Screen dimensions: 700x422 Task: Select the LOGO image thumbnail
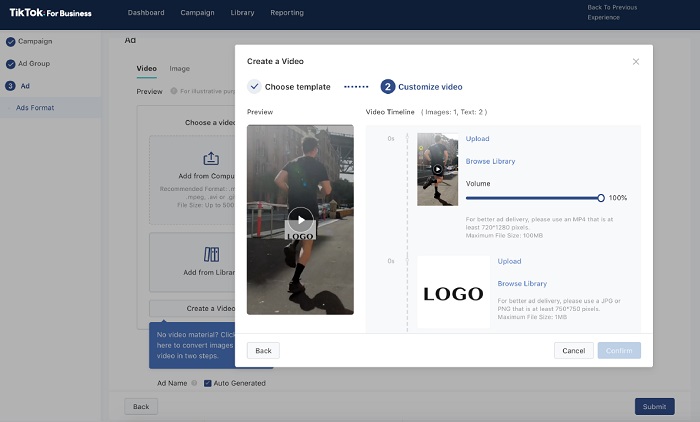[453, 293]
